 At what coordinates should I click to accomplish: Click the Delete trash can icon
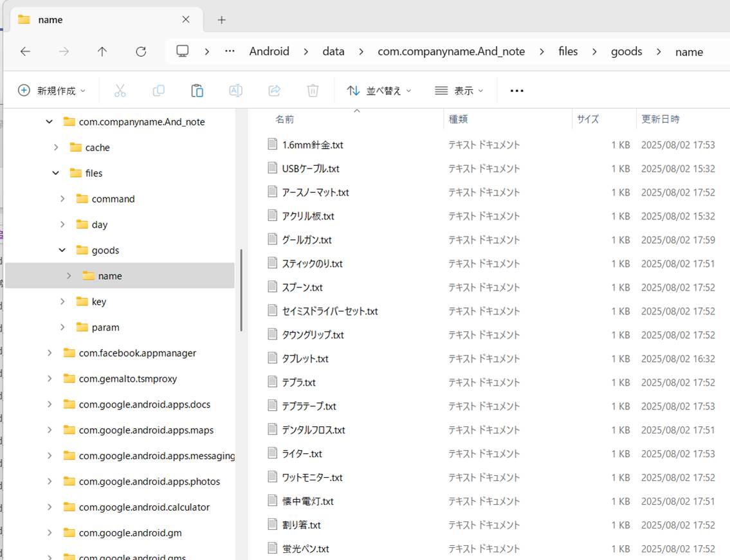[313, 91]
